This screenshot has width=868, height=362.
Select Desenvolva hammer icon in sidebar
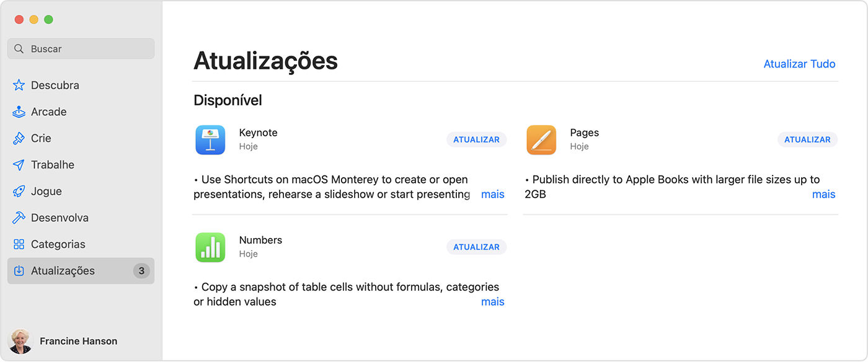coord(19,218)
